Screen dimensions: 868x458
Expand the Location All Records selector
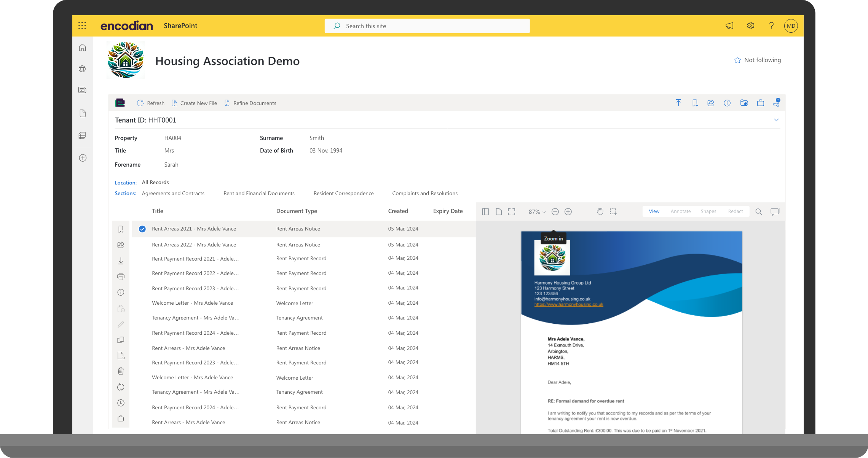click(155, 182)
